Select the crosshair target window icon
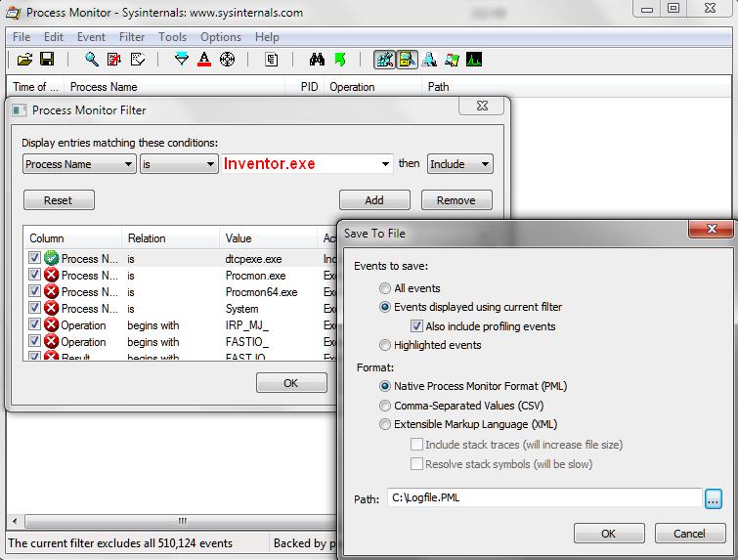 228,60
